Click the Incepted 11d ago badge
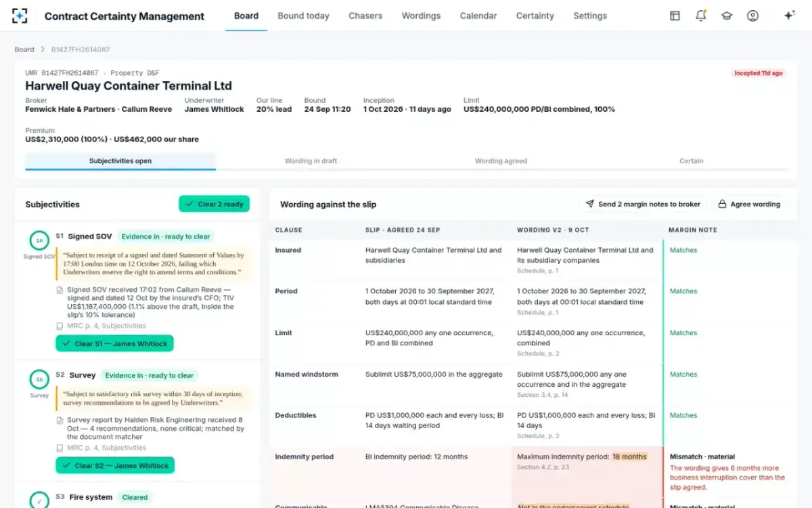Image resolution: width=812 pixels, height=508 pixels. tap(759, 73)
